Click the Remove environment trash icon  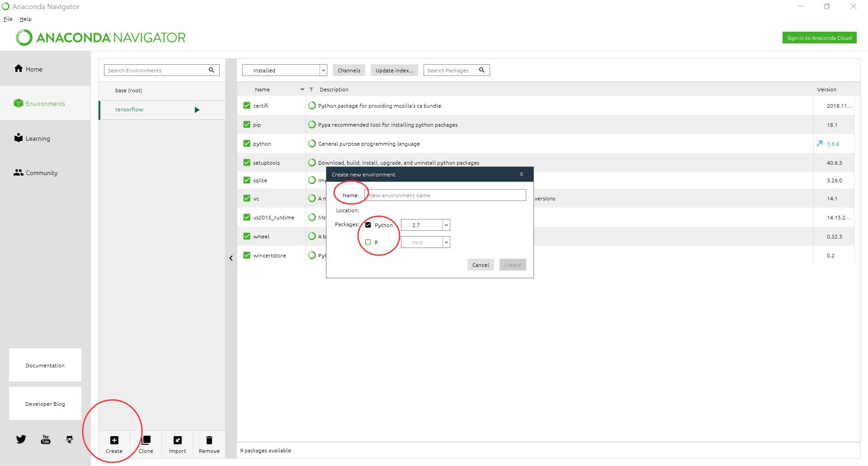pyautogui.click(x=209, y=440)
